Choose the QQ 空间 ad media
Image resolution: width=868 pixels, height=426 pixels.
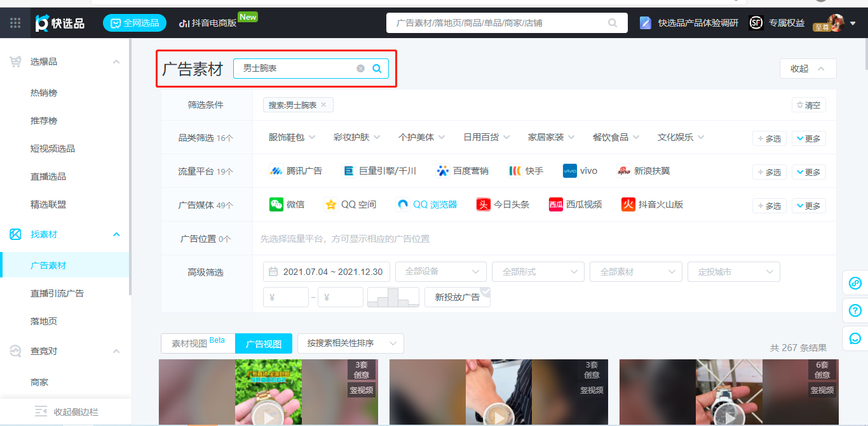350,204
